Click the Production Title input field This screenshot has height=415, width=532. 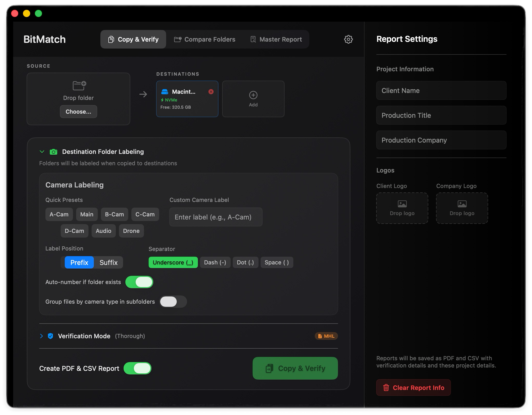(x=441, y=115)
